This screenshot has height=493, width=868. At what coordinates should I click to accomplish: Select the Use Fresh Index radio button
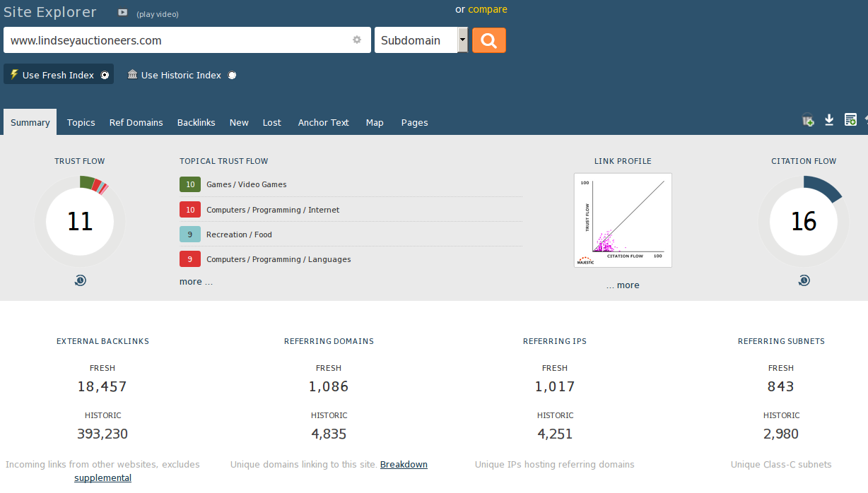pyautogui.click(x=105, y=76)
